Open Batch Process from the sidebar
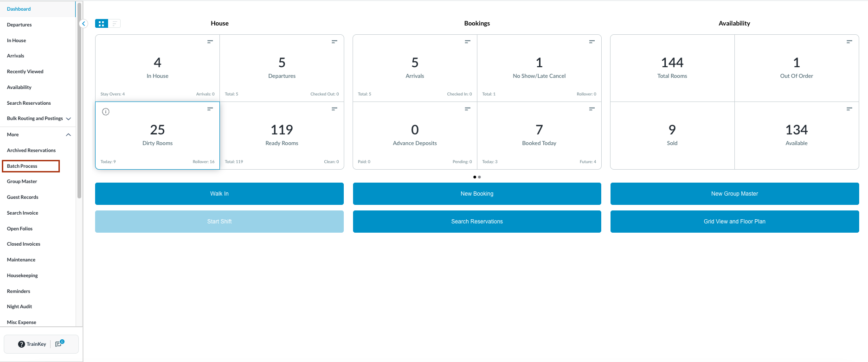868x362 pixels. click(x=22, y=166)
